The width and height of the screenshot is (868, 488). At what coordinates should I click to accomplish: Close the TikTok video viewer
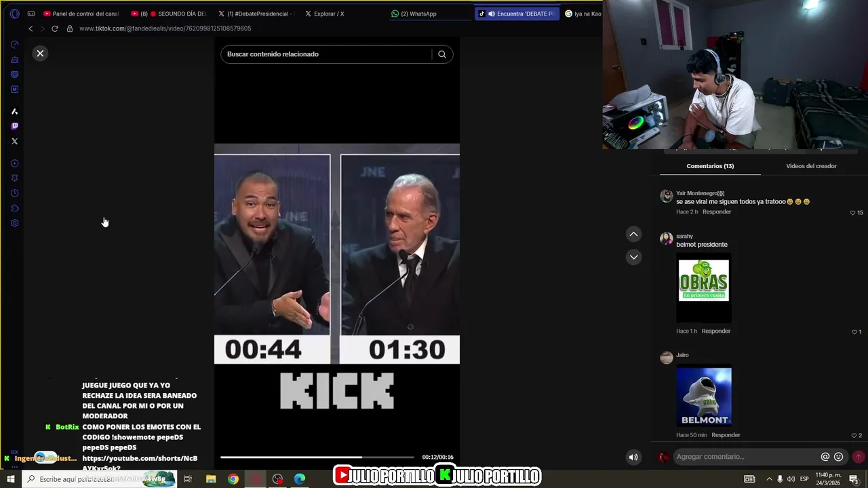click(40, 53)
